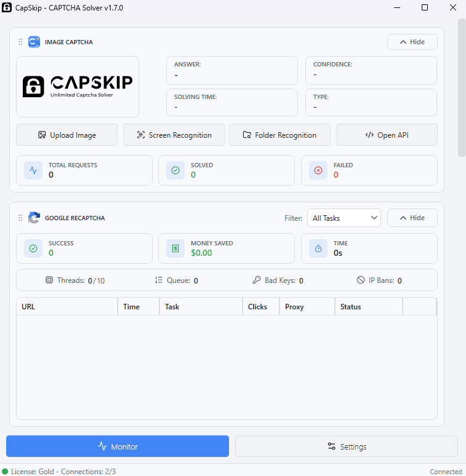Image resolution: width=466 pixels, height=476 pixels.
Task: Grab the Google reCAPTCHA drag handle dots
Action: coord(20,218)
